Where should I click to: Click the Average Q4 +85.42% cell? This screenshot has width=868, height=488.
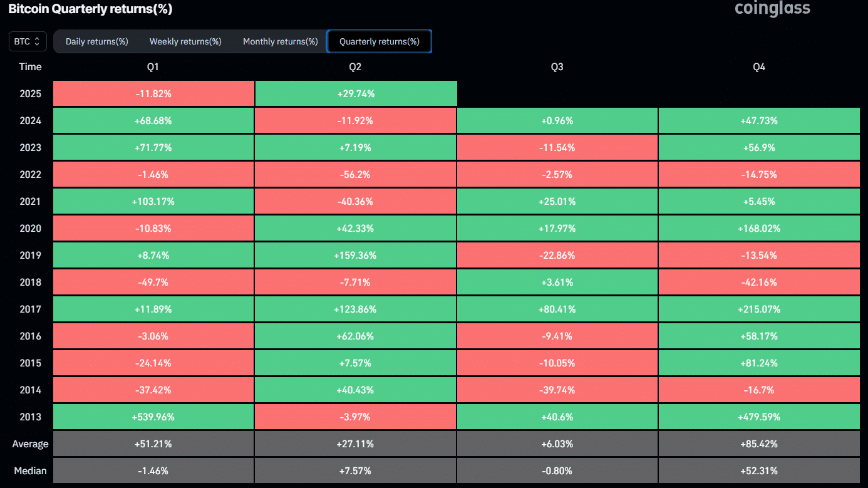[759, 444]
